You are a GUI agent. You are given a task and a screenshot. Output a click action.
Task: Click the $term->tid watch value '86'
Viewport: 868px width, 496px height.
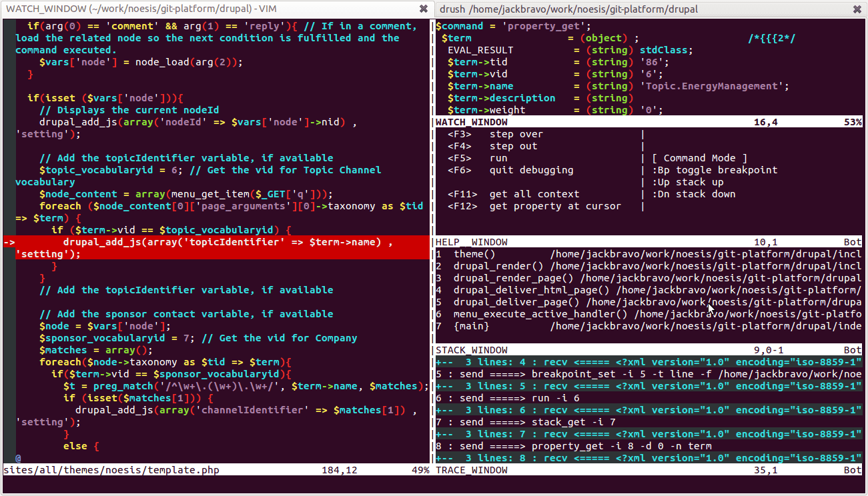655,62
